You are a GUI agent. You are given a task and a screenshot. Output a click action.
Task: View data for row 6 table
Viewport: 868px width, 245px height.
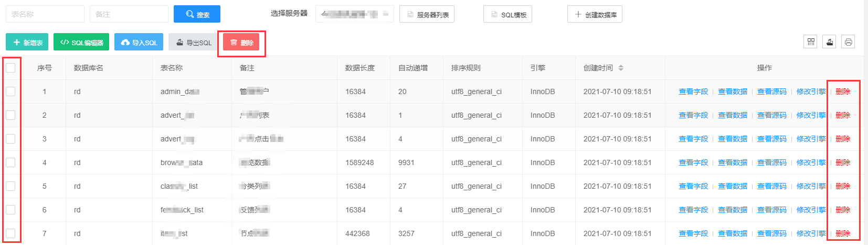coord(733,210)
